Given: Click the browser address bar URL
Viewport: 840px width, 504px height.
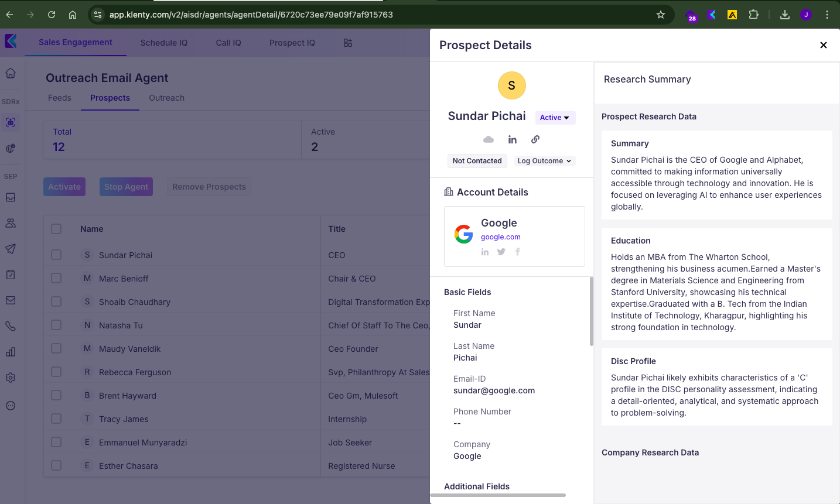Looking at the screenshot, I should (251, 15).
